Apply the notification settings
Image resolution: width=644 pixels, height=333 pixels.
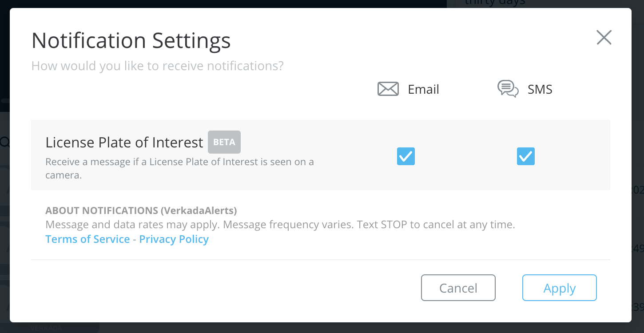[x=559, y=288]
